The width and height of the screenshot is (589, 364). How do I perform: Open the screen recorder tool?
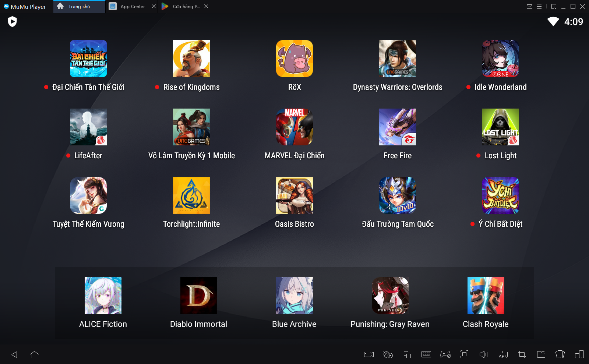pos(368,354)
